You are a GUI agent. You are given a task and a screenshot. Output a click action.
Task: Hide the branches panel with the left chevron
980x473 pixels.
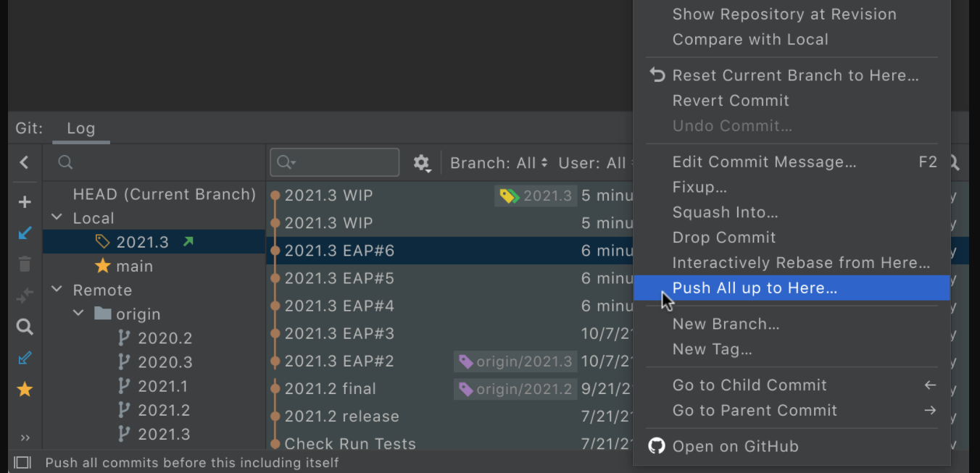(24, 163)
